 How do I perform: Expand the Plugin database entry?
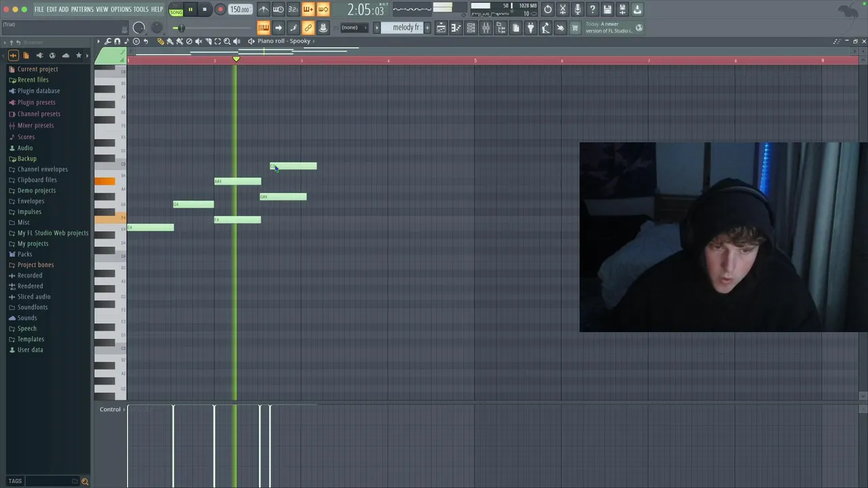35,91
